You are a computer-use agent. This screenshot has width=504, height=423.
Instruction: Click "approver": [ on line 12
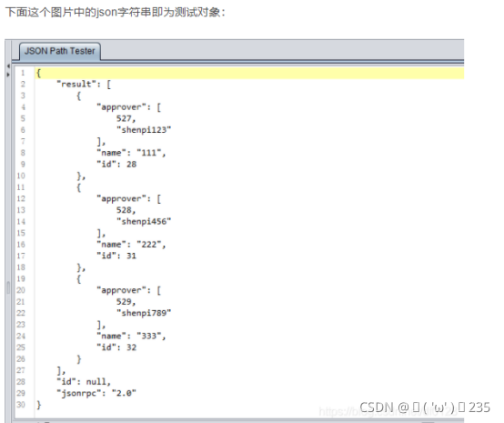pos(128,198)
